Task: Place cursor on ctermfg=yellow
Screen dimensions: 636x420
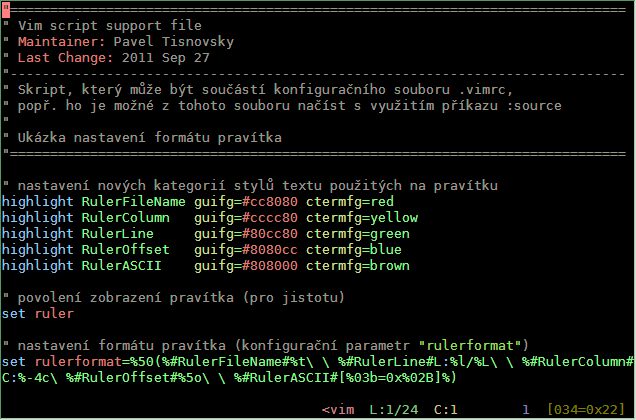Action: 362,218
